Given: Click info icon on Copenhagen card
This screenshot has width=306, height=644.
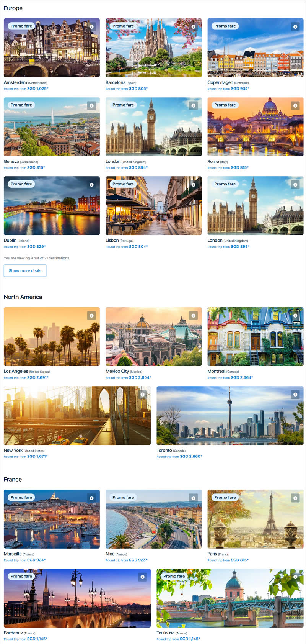Looking at the screenshot, I should pyautogui.click(x=295, y=27).
